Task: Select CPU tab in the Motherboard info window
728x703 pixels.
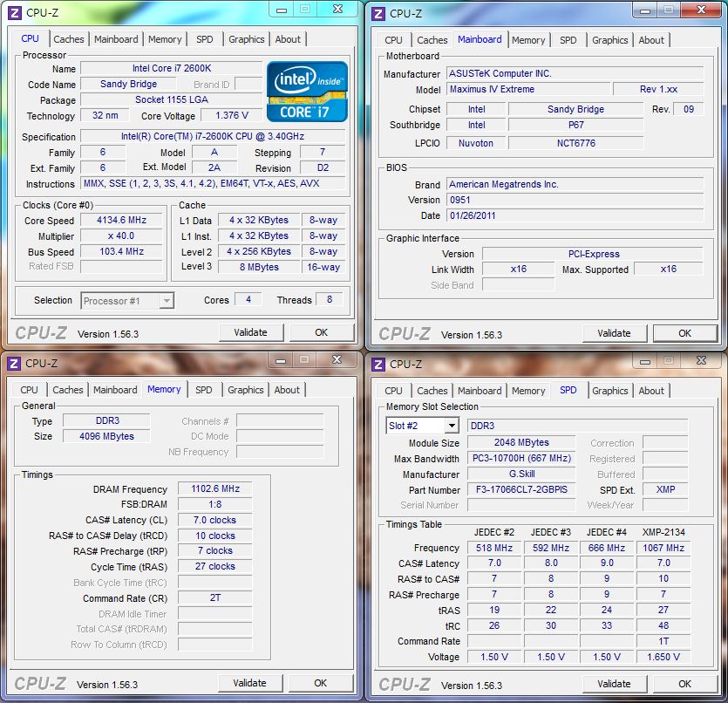Action: [393, 40]
